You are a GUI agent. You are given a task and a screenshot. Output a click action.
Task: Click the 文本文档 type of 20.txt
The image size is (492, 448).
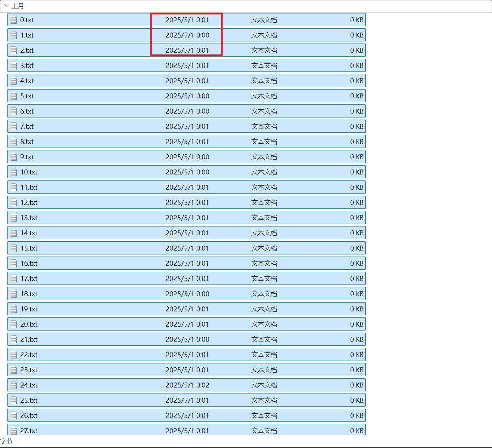coord(264,324)
